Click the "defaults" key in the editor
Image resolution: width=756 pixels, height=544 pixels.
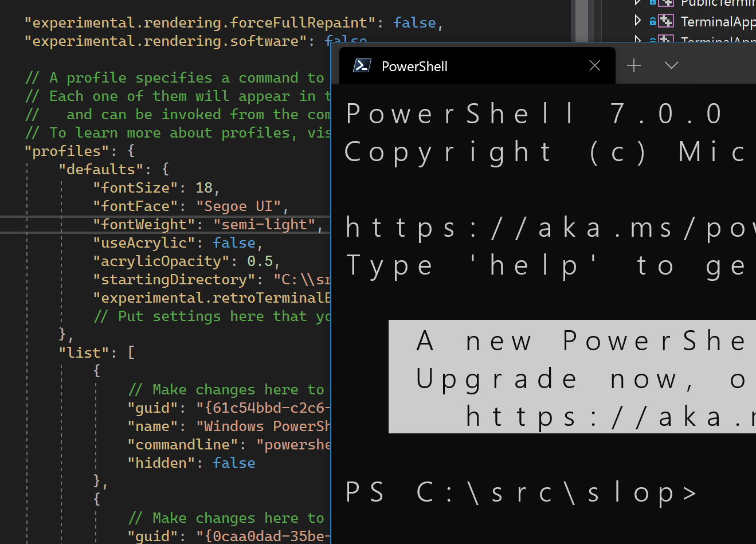click(101, 170)
